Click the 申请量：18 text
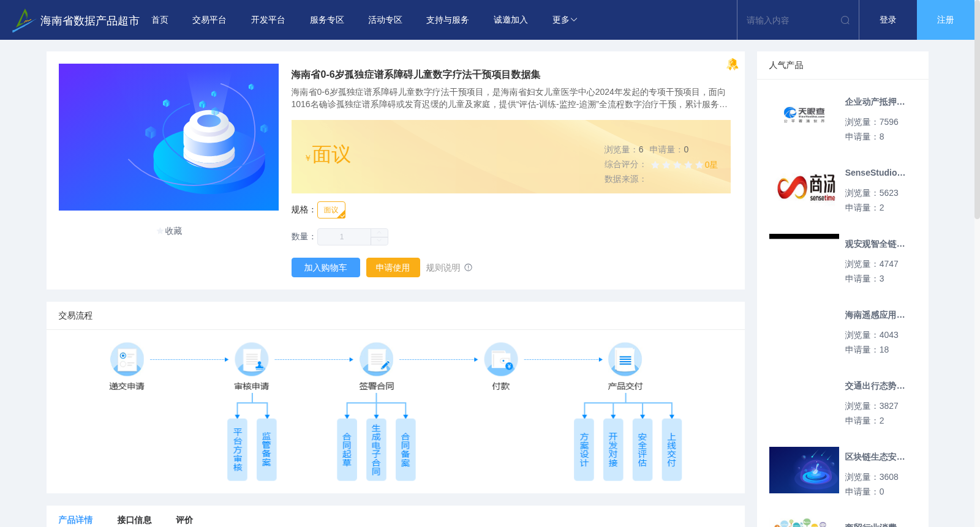 (867, 350)
